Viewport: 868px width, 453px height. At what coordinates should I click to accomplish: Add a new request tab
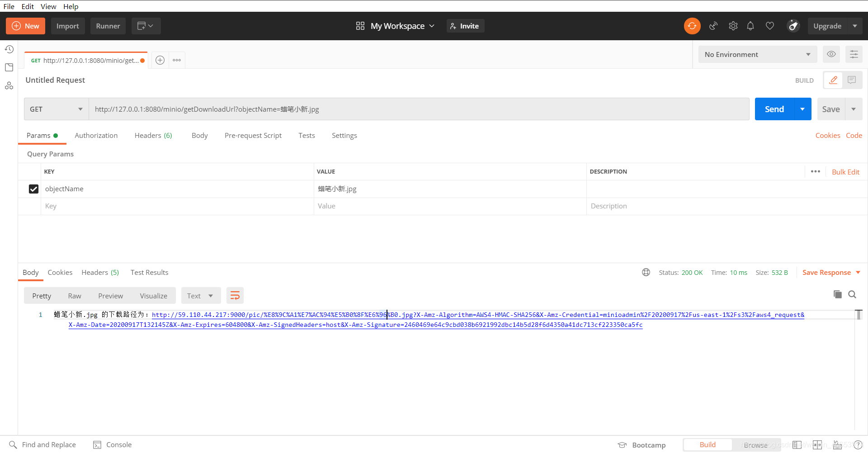[x=160, y=60]
